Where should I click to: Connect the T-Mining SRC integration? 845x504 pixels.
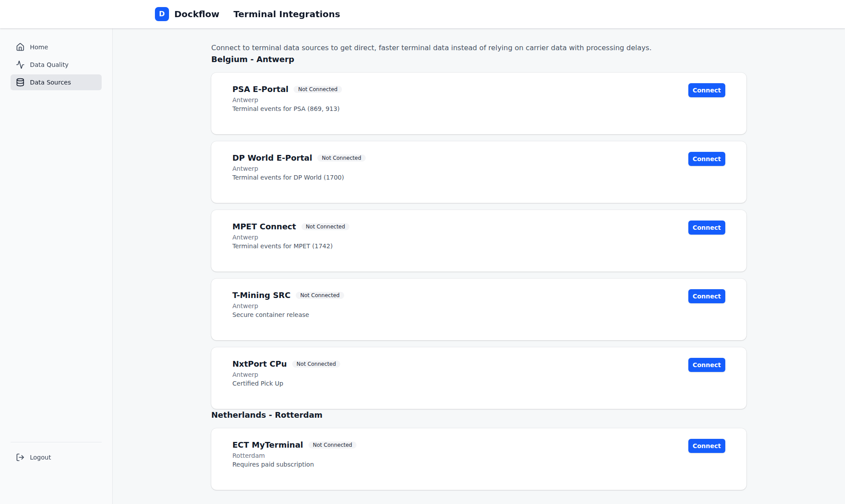[x=706, y=296]
